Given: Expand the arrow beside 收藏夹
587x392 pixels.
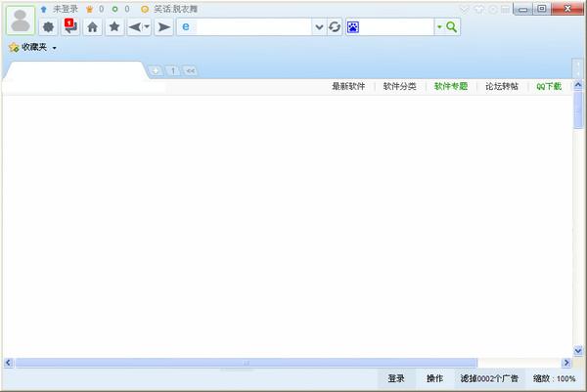Looking at the screenshot, I should 54,48.
